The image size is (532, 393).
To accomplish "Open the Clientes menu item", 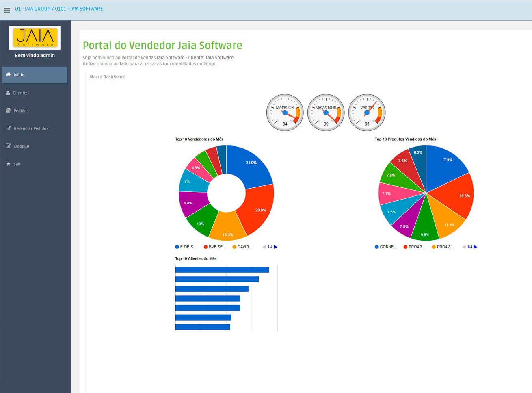I will click(35, 93).
